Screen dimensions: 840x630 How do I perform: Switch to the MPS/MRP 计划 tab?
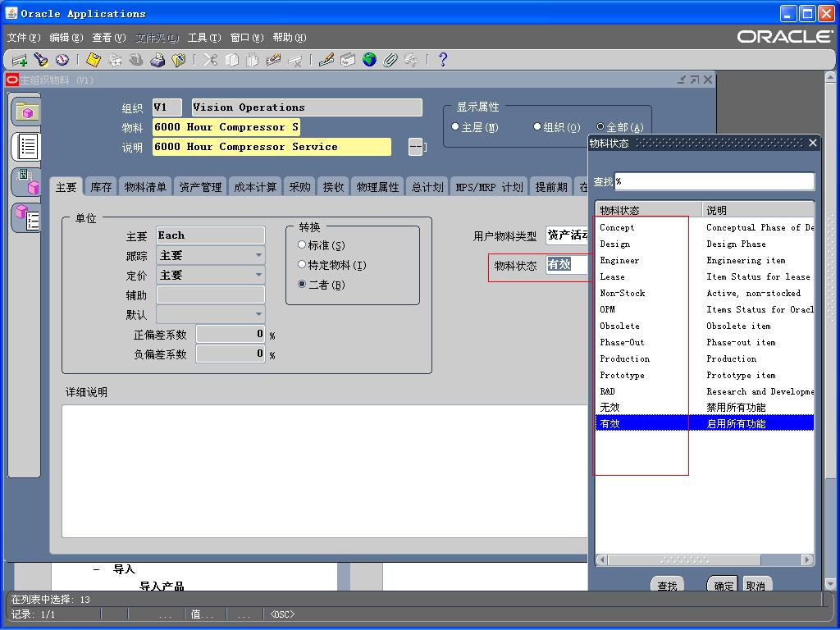pyautogui.click(x=489, y=187)
